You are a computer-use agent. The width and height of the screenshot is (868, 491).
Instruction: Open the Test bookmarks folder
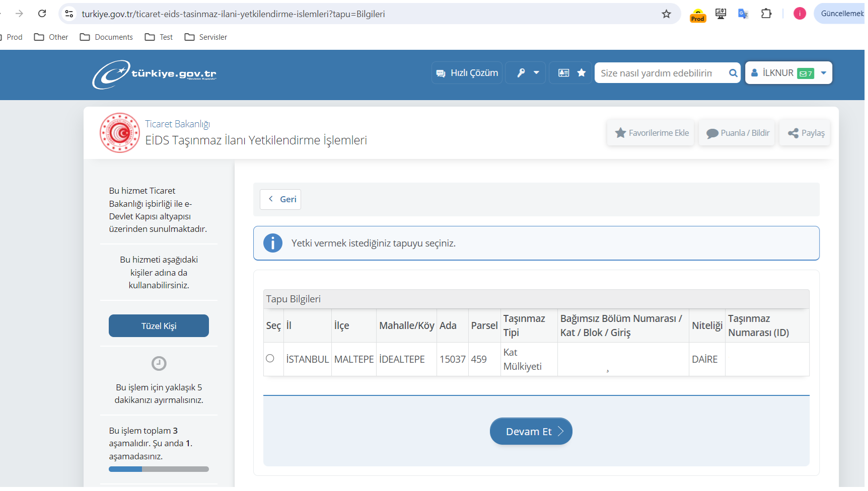[159, 37]
